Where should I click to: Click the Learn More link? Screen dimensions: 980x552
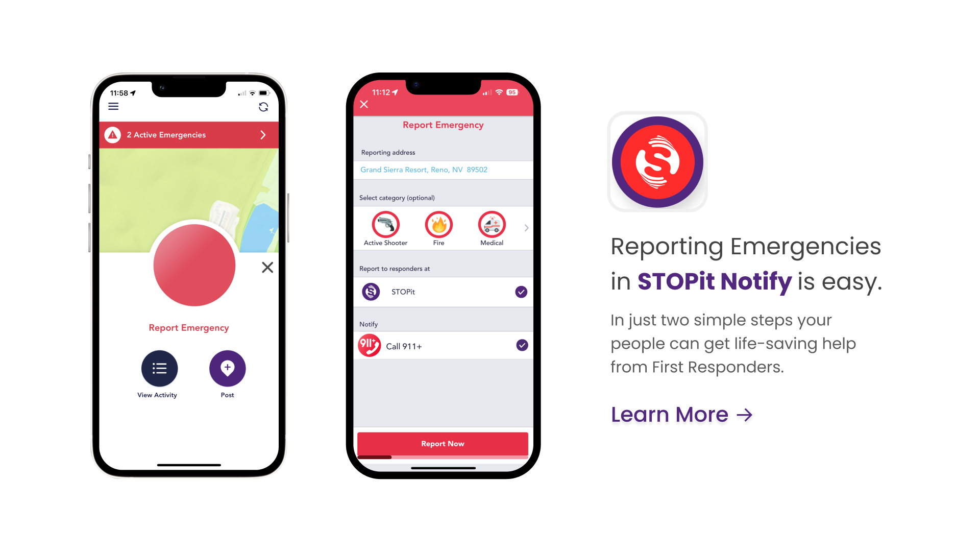(683, 413)
